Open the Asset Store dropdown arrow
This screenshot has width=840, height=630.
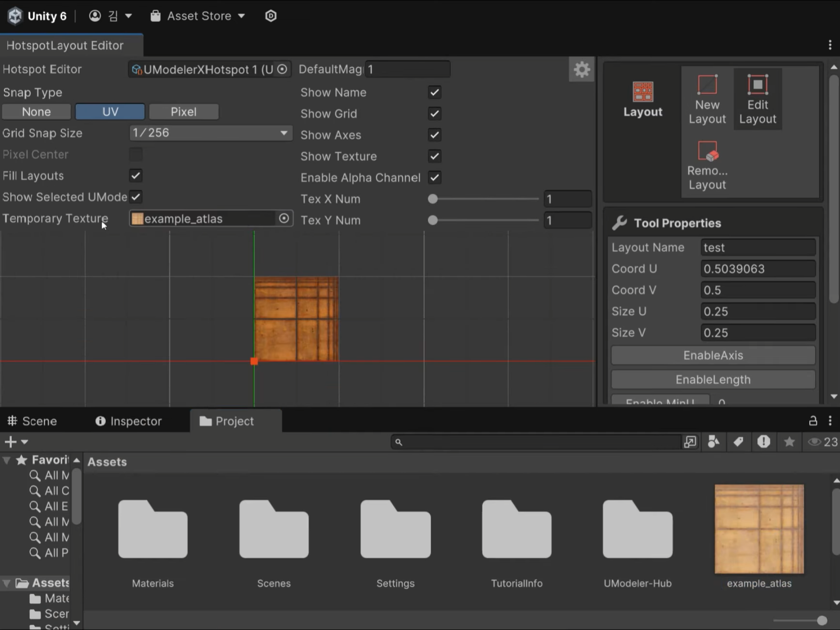(241, 16)
